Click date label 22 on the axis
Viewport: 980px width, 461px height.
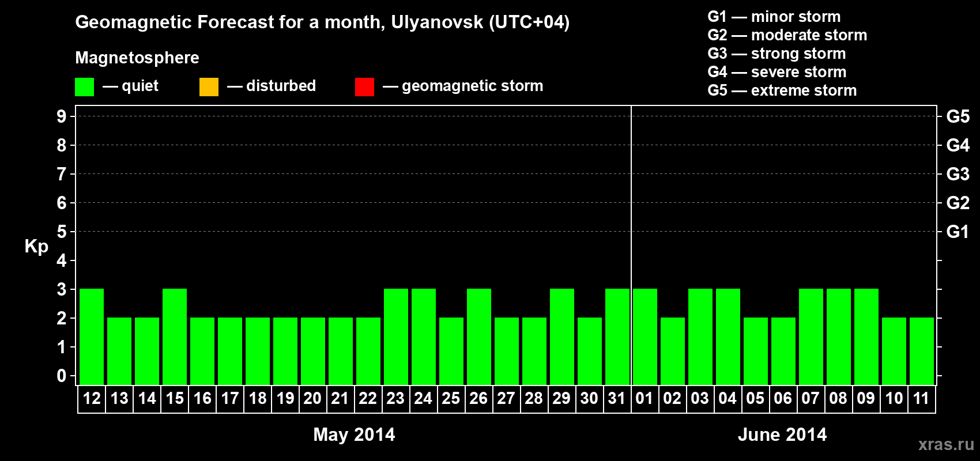point(368,398)
